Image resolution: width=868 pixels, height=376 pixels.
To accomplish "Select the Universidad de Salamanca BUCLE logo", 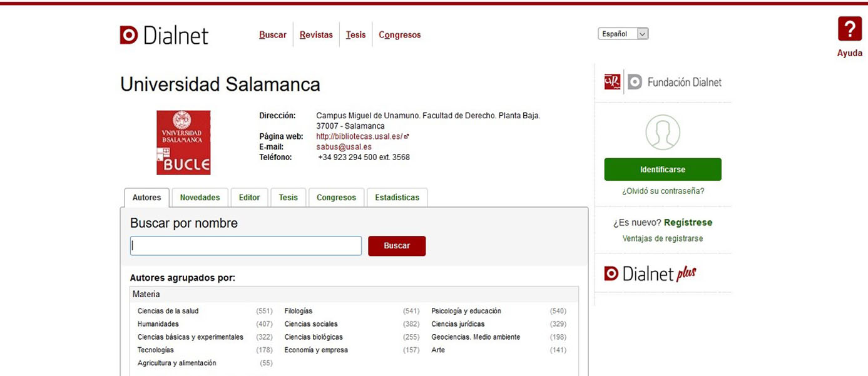I will pyautogui.click(x=183, y=143).
